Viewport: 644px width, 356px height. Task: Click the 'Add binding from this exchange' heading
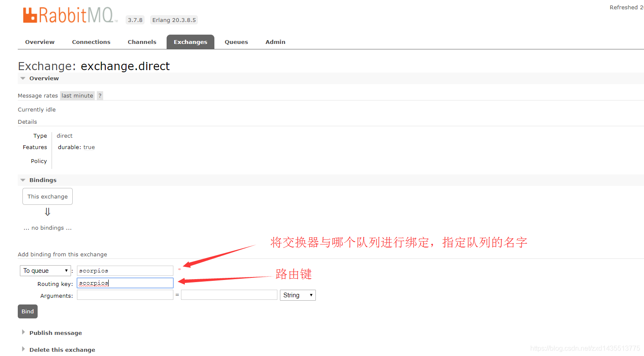pos(62,254)
